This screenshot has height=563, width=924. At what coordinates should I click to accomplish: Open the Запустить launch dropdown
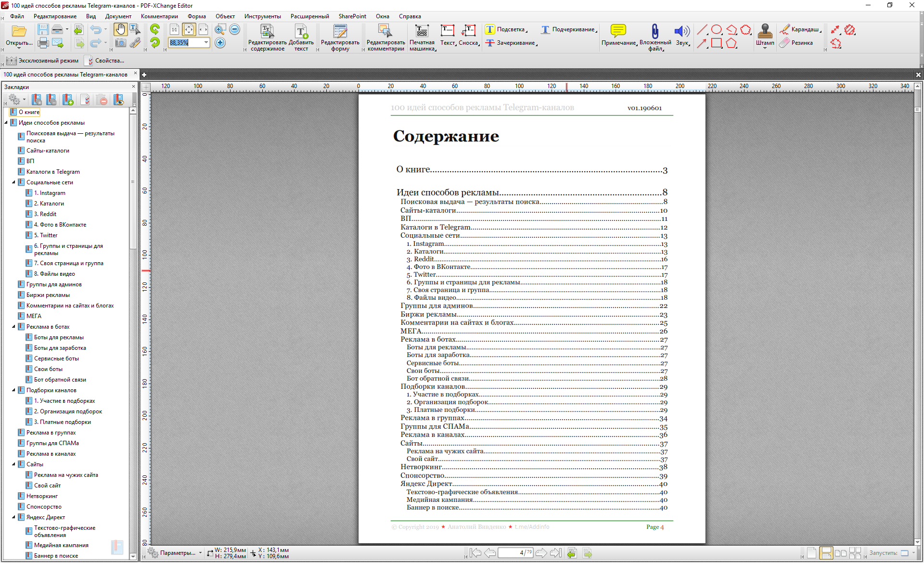coord(913,553)
